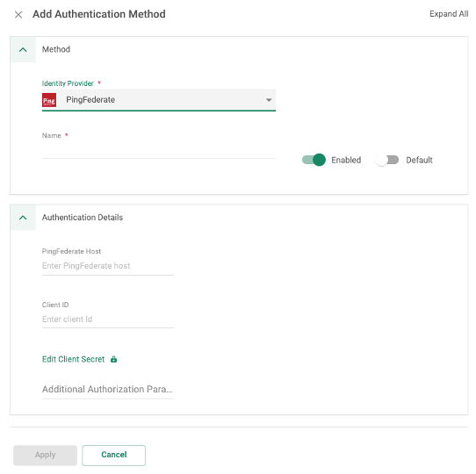The image size is (476, 474).
Task: Focus the Name input field
Action: pyautogui.click(x=159, y=150)
